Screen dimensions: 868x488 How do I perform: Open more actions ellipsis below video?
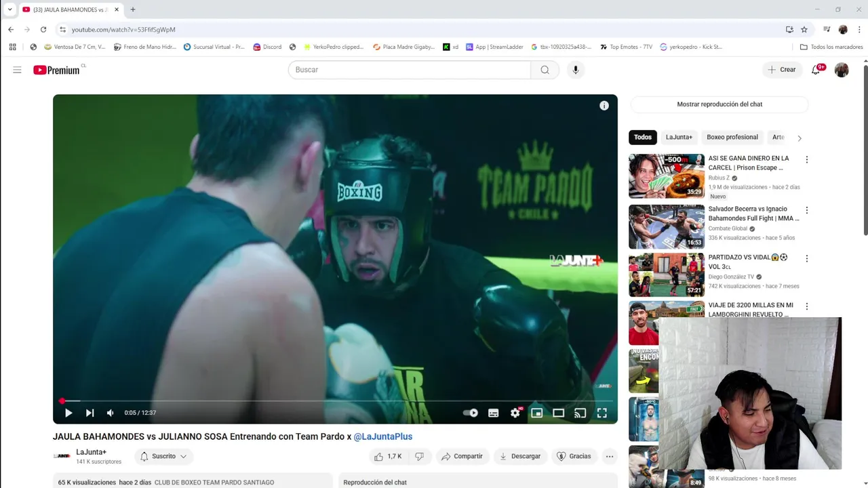pos(610,456)
